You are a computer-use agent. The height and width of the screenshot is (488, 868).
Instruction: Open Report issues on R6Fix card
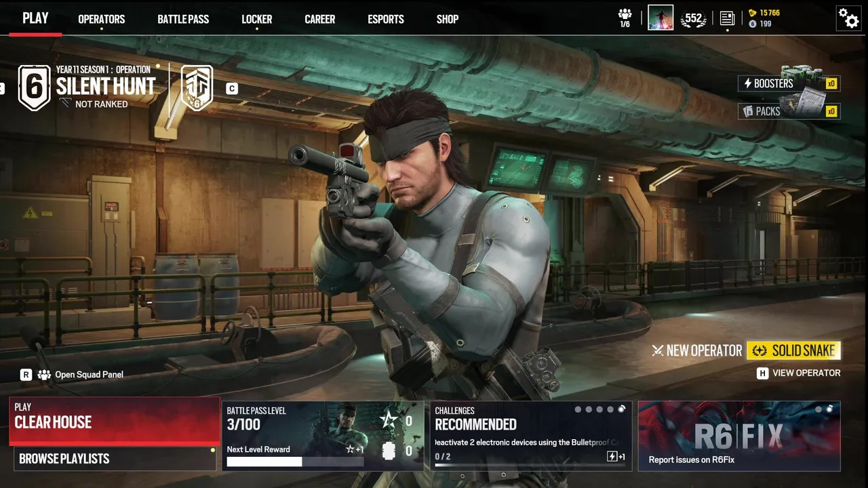739,436
